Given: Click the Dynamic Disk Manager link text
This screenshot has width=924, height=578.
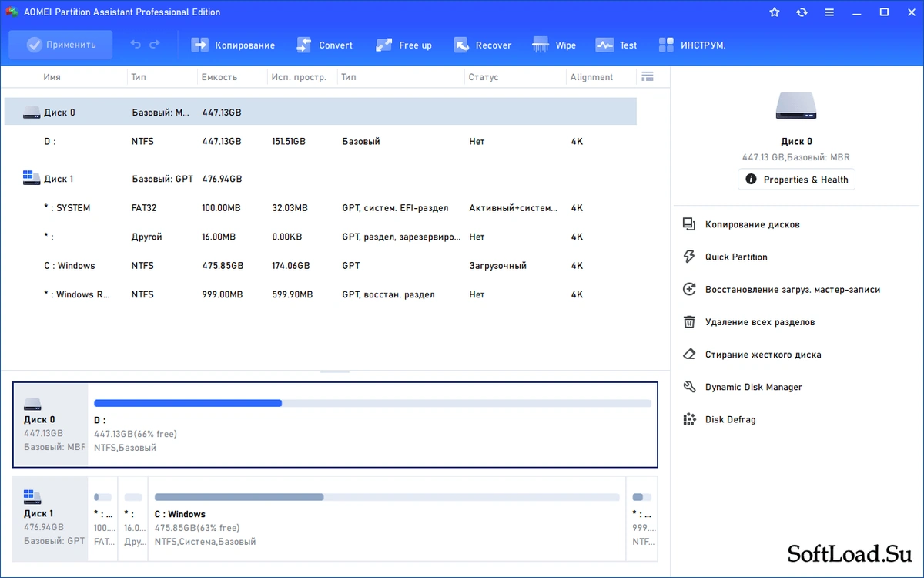Looking at the screenshot, I should 754,387.
